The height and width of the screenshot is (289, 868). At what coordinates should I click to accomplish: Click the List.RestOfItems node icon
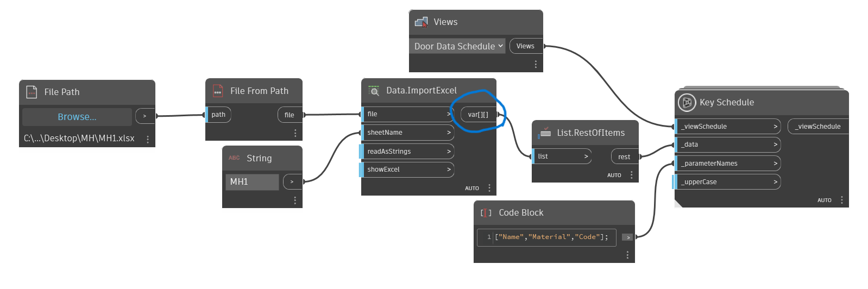tap(544, 133)
